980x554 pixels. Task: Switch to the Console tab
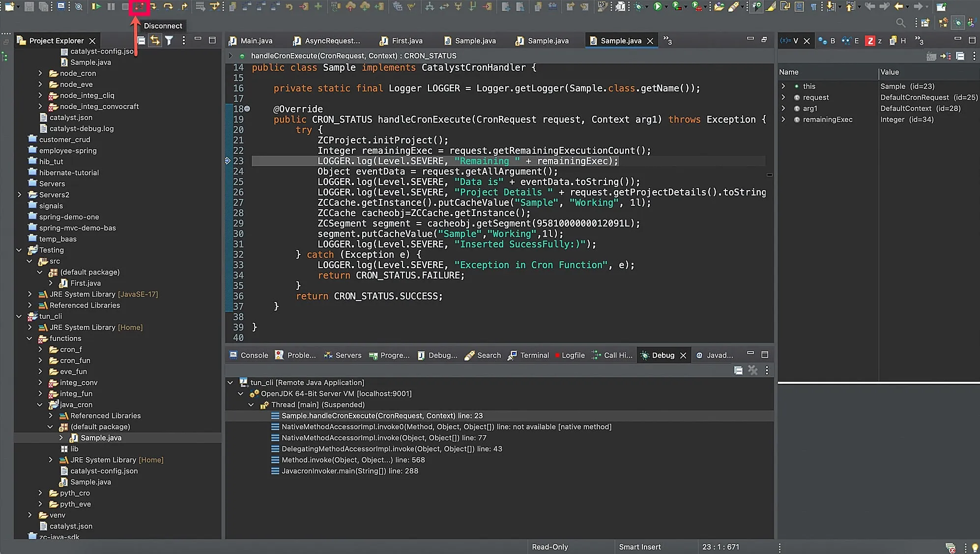click(249, 355)
